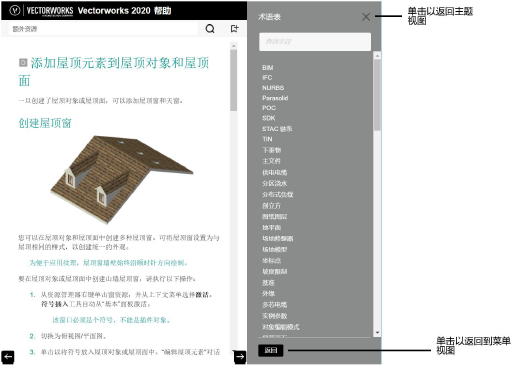Open the IFC glossary term
This screenshot has height=366, width=516.
[267, 78]
